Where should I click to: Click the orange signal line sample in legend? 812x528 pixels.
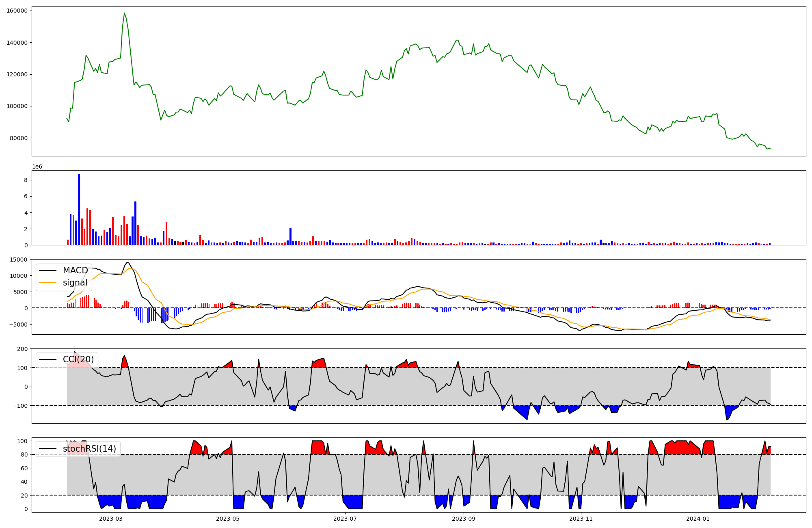click(48, 283)
